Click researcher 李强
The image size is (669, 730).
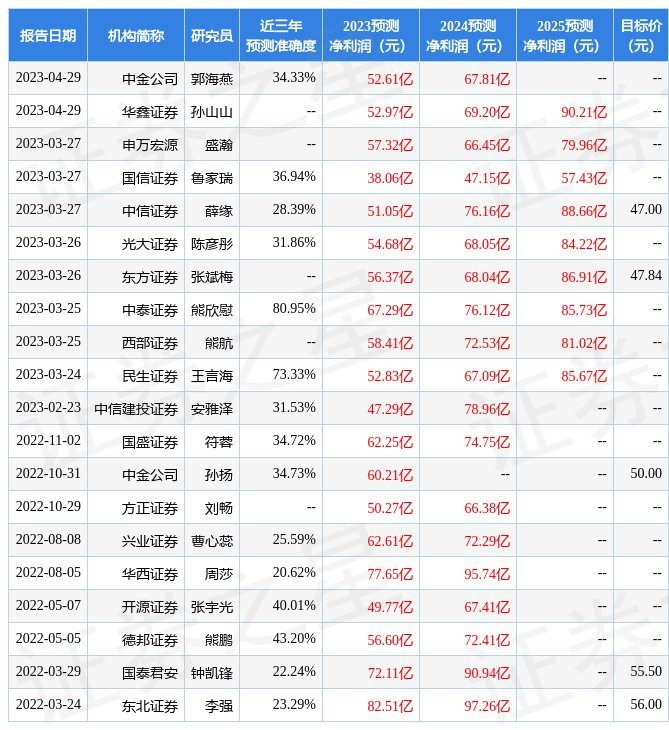[219, 707]
